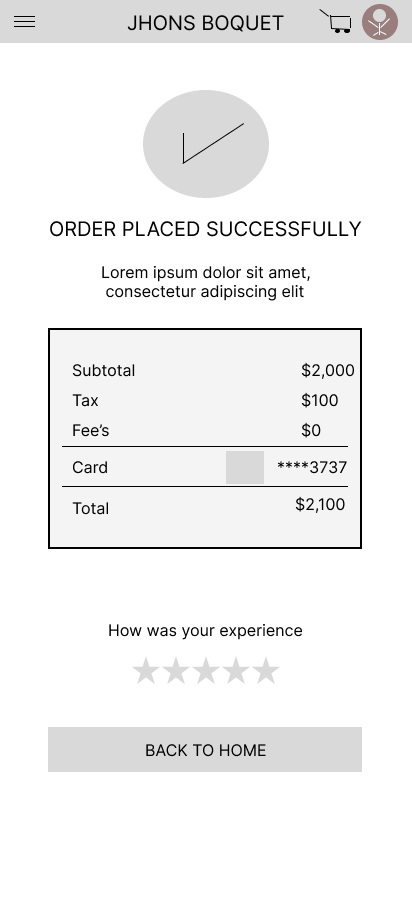The width and height of the screenshot is (412, 917).
Task: Rate experience one star
Action: 146,670
